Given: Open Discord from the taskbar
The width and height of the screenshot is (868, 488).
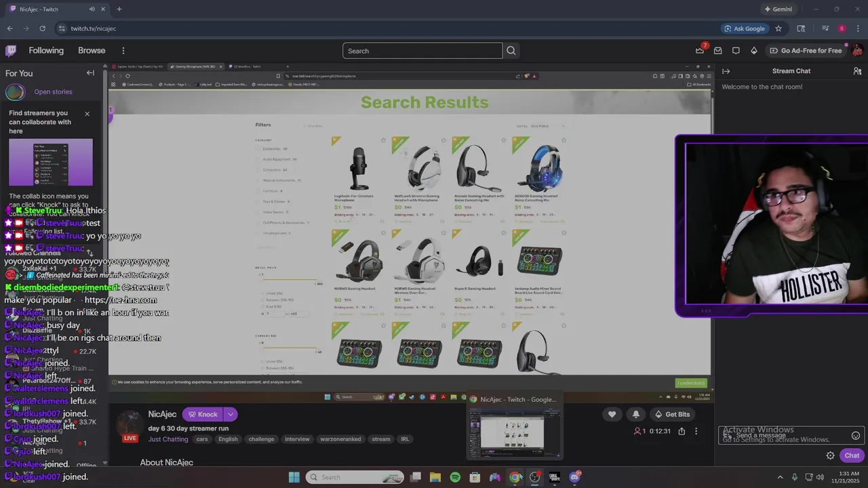Looking at the screenshot, I should point(575,477).
